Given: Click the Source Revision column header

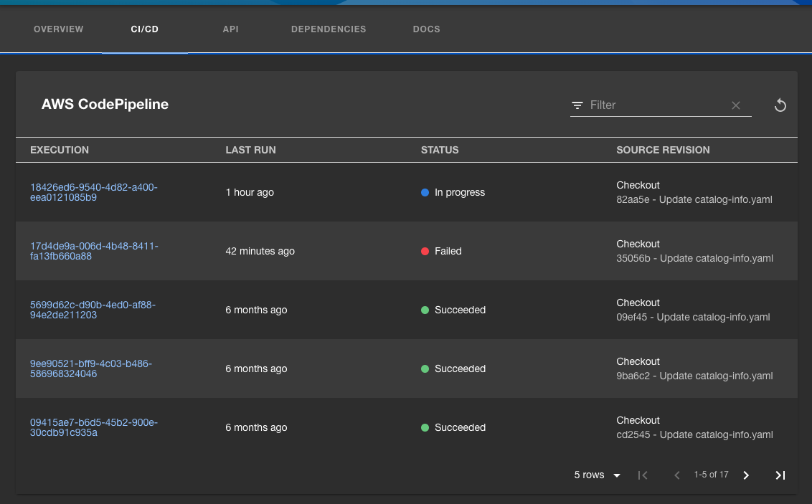Looking at the screenshot, I should coord(663,150).
